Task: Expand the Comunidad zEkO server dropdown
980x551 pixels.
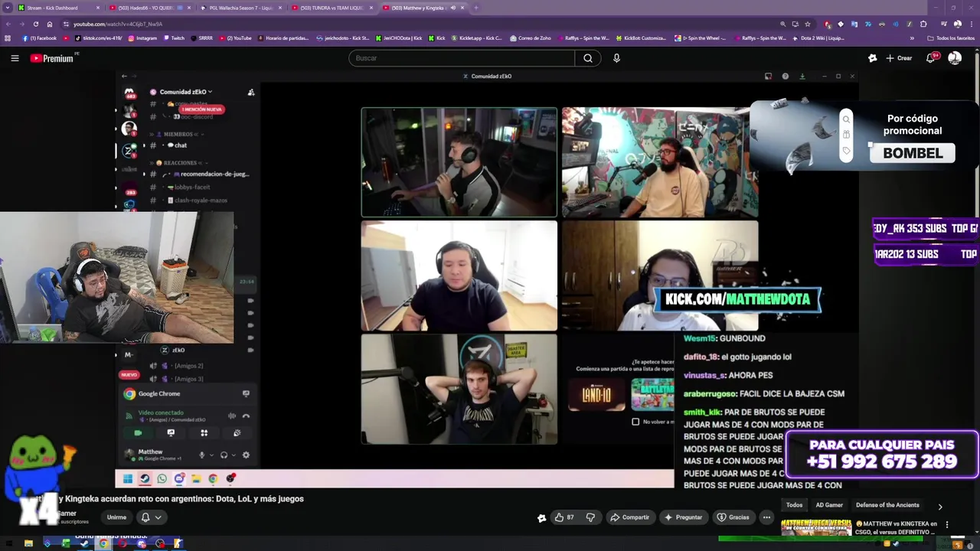Action: pyautogui.click(x=186, y=92)
